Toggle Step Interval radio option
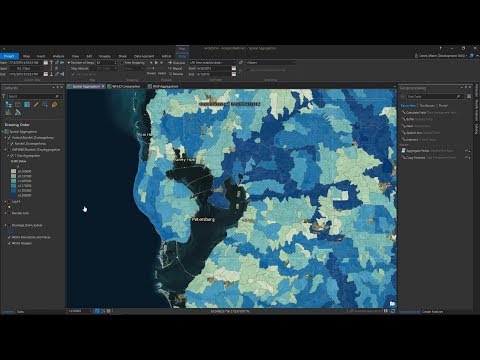Image resolution: width=480 pixels, height=360 pixels. 69,68
